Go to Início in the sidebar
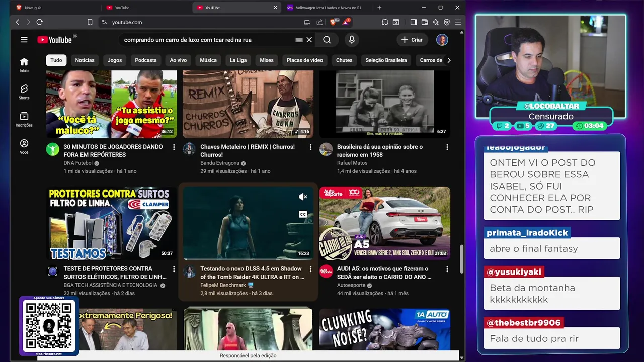 pos(24,65)
